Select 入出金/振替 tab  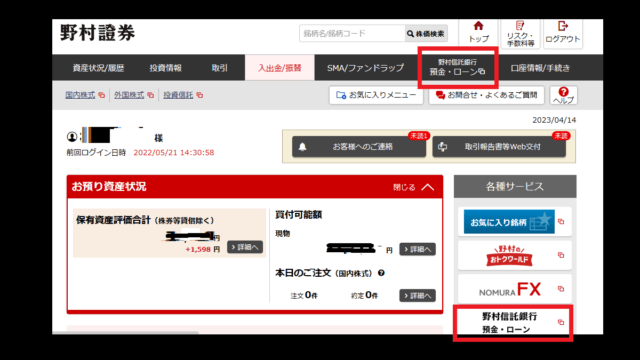(x=280, y=68)
